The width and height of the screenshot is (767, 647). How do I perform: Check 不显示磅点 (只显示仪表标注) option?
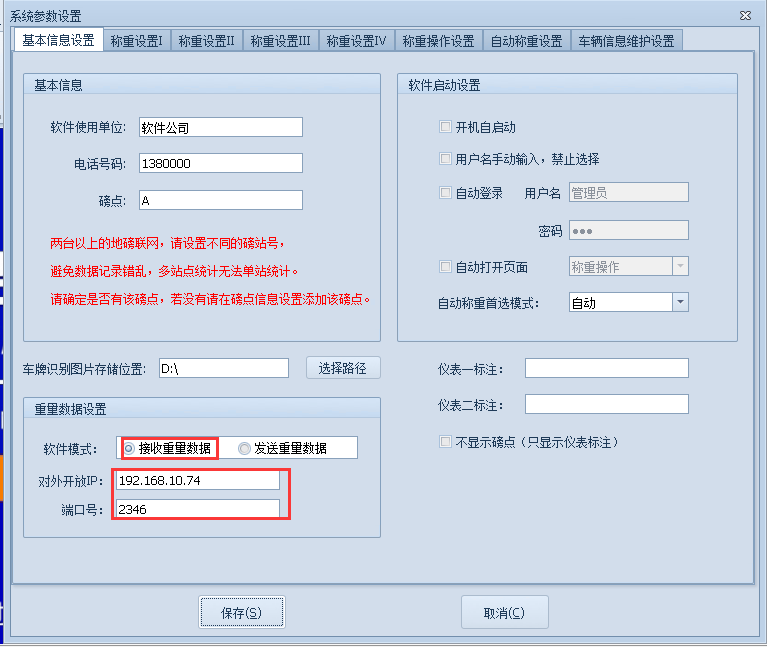[446, 442]
